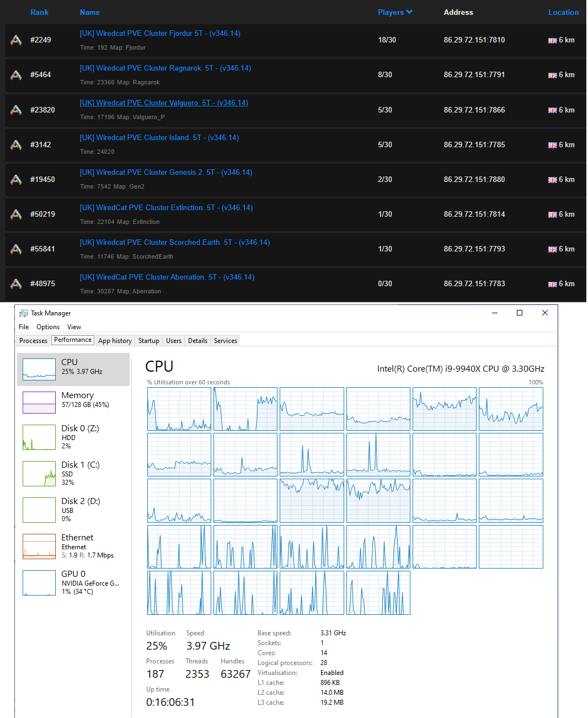Click player count 18/30
Image resolution: width=588 pixels, height=718 pixels.
387,40
